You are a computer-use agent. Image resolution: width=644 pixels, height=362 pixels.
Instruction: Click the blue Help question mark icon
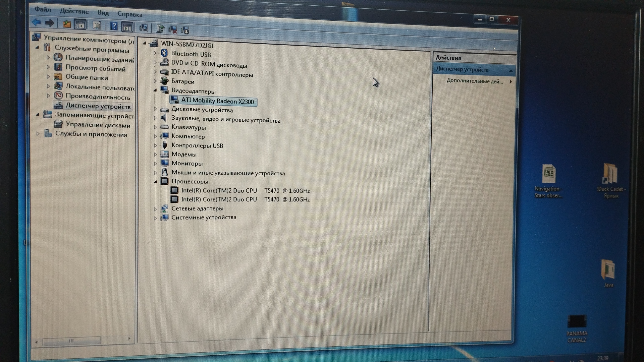pyautogui.click(x=114, y=26)
